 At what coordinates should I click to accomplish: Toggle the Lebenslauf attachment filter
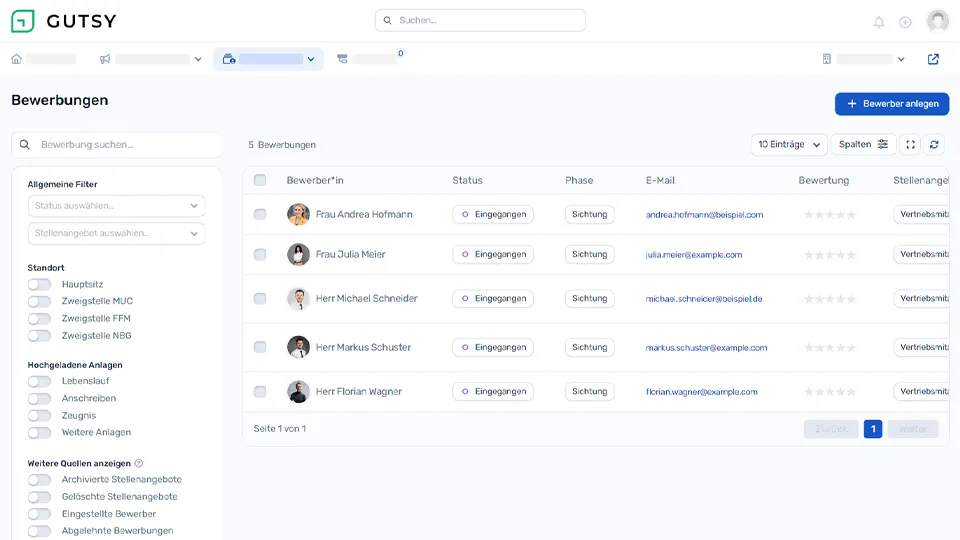click(39, 381)
